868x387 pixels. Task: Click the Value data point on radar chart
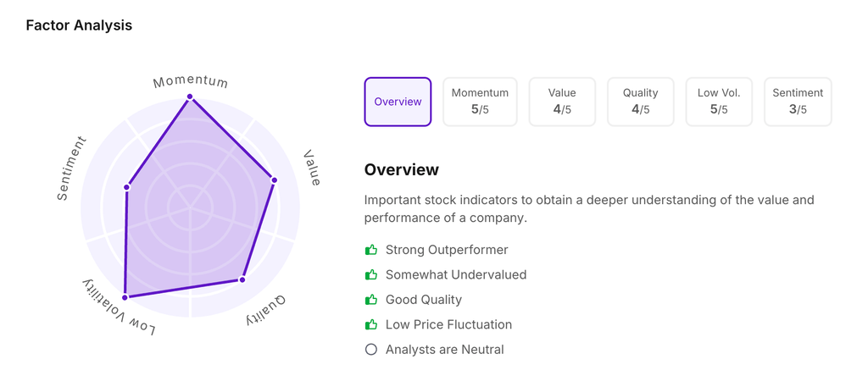[x=274, y=180]
